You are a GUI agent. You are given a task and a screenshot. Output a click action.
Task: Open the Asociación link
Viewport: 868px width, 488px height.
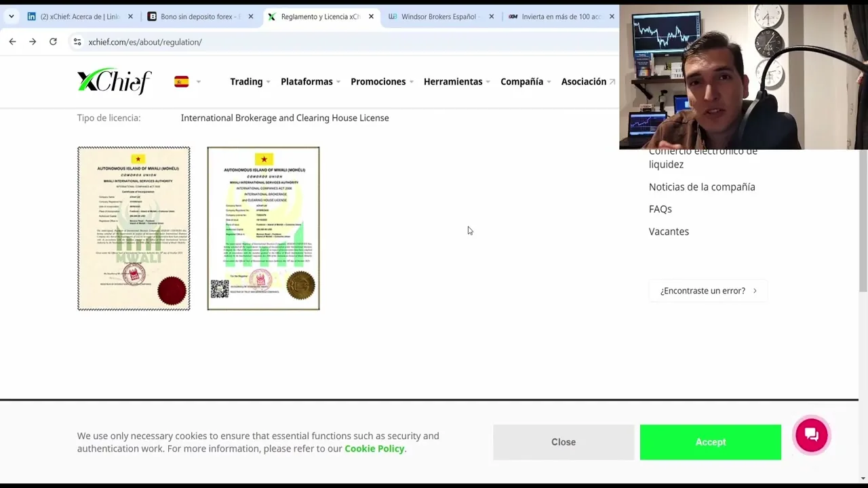tap(588, 81)
